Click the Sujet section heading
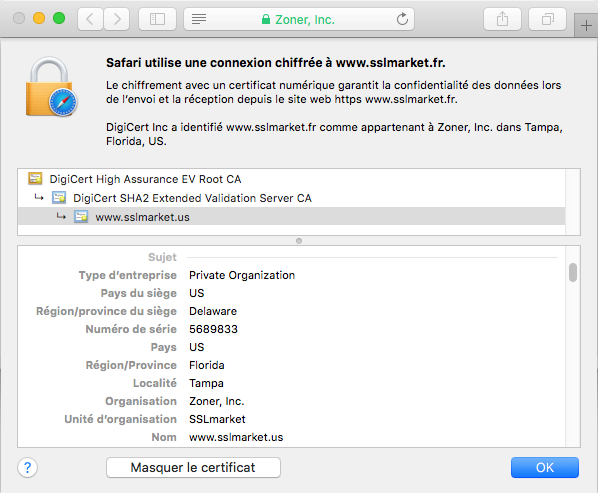598x493 pixels. [162, 257]
